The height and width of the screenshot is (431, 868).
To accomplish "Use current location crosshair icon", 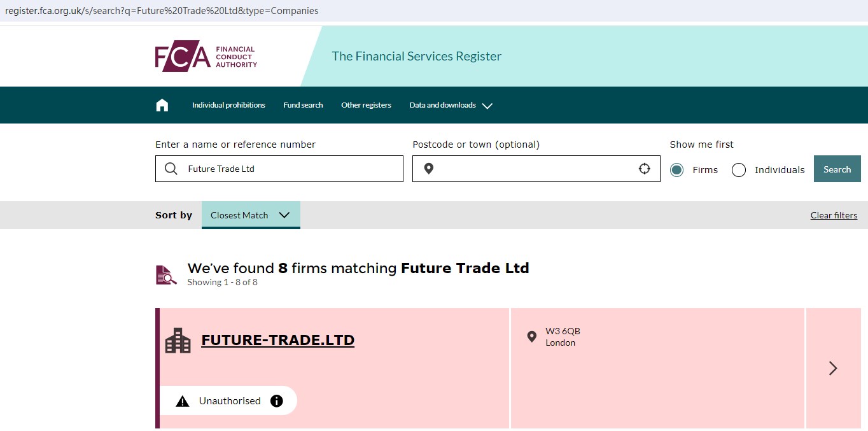I will (644, 169).
